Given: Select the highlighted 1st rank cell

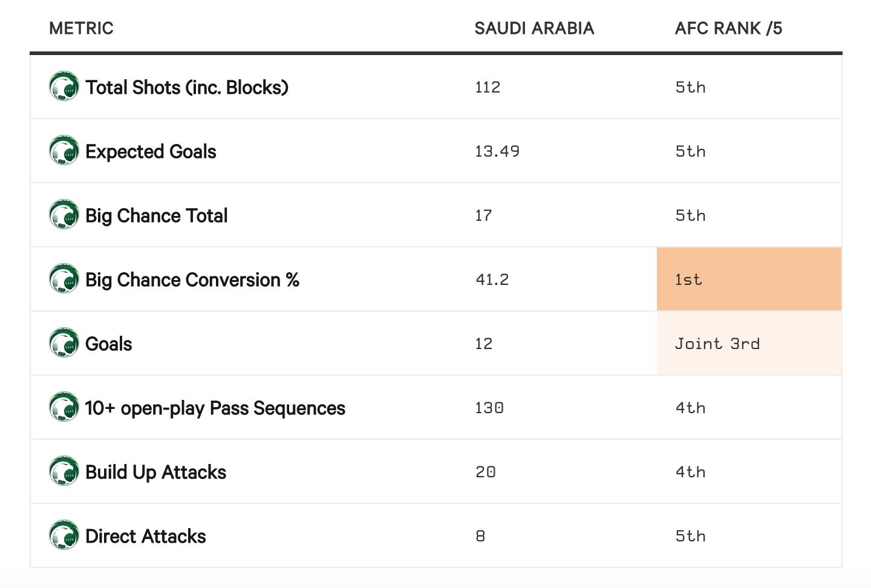Looking at the screenshot, I should click(x=749, y=279).
